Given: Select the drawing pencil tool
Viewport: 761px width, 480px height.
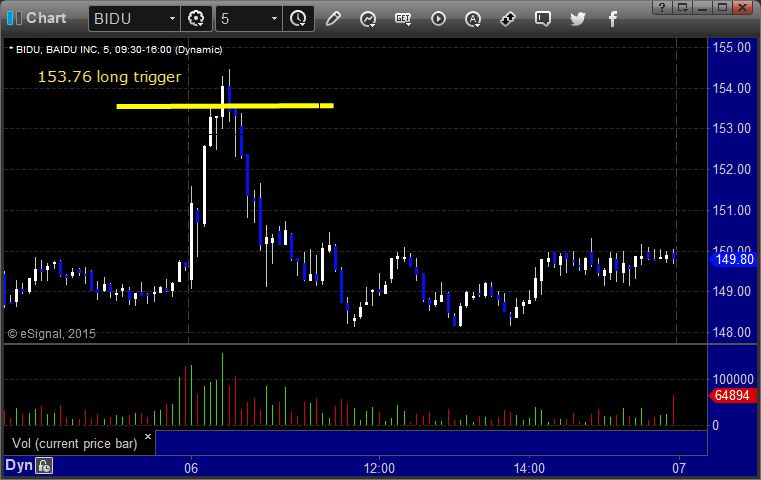Looking at the screenshot, I should [333, 19].
